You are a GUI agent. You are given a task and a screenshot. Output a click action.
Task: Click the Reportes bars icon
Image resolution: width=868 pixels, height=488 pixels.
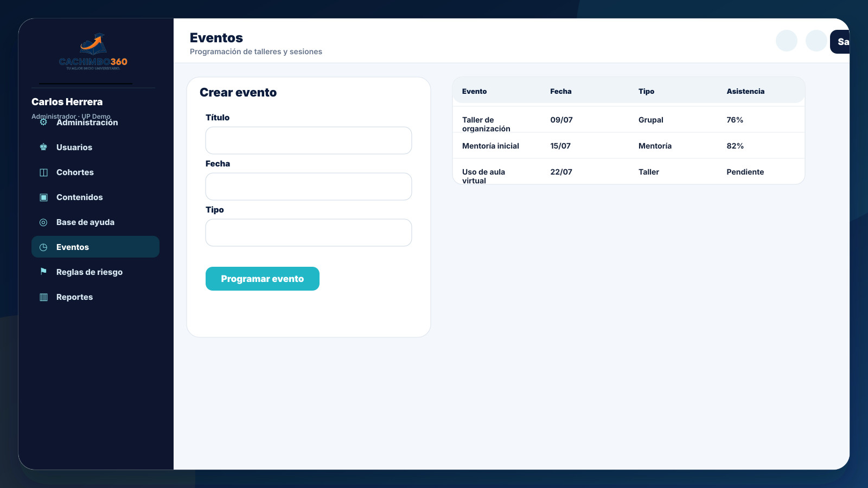pos(43,297)
